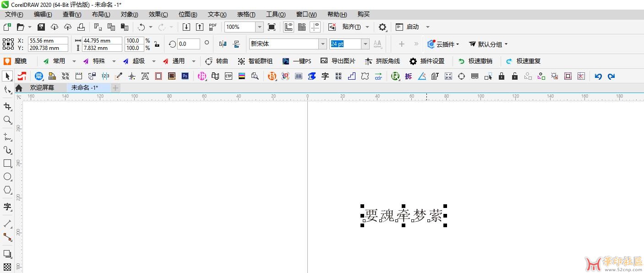The width and height of the screenshot is (644, 273).
Task: Select the Crop tool
Action: point(7,107)
